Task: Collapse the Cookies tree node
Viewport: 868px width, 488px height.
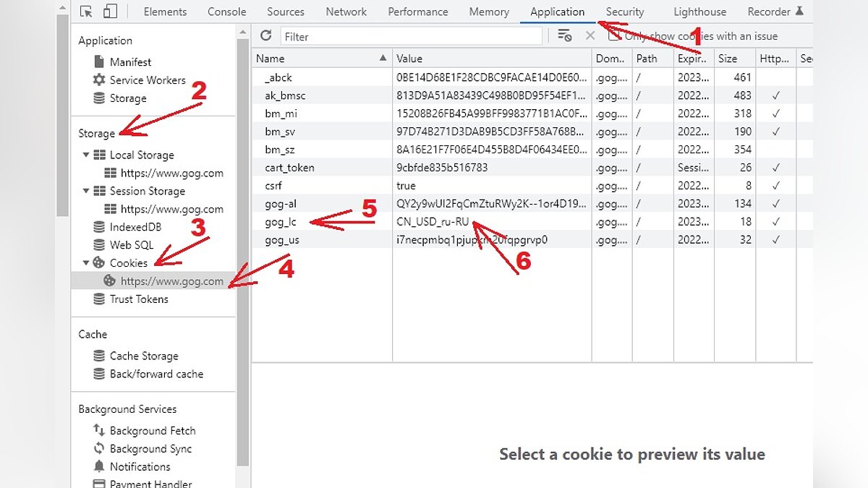Action: click(86, 263)
